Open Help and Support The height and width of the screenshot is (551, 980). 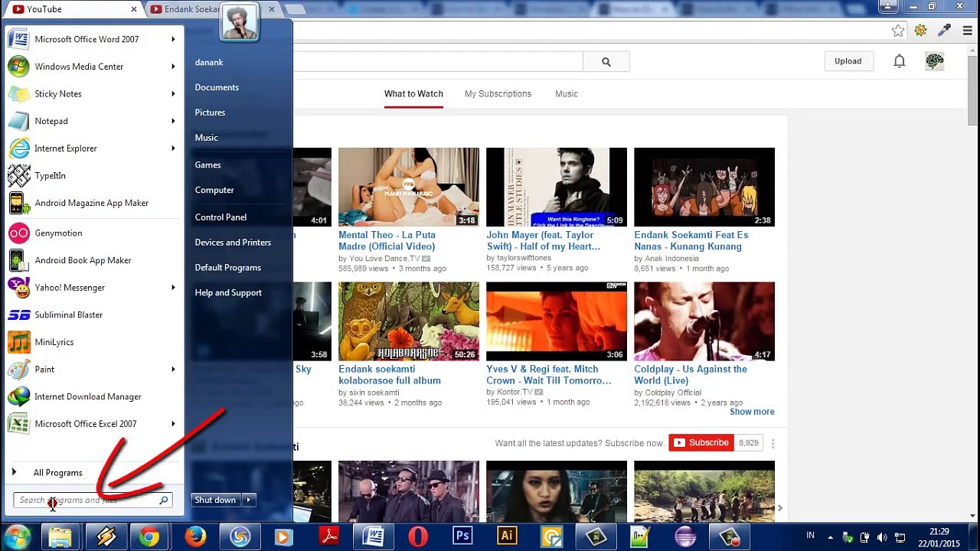(228, 292)
